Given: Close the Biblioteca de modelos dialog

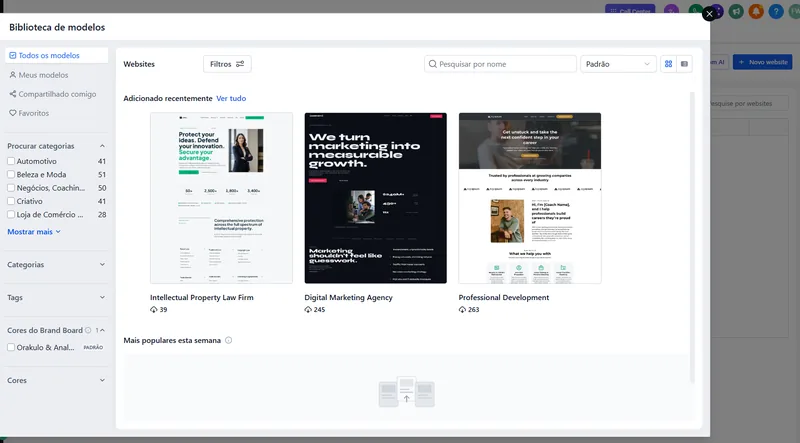Looking at the screenshot, I should (709, 14).
